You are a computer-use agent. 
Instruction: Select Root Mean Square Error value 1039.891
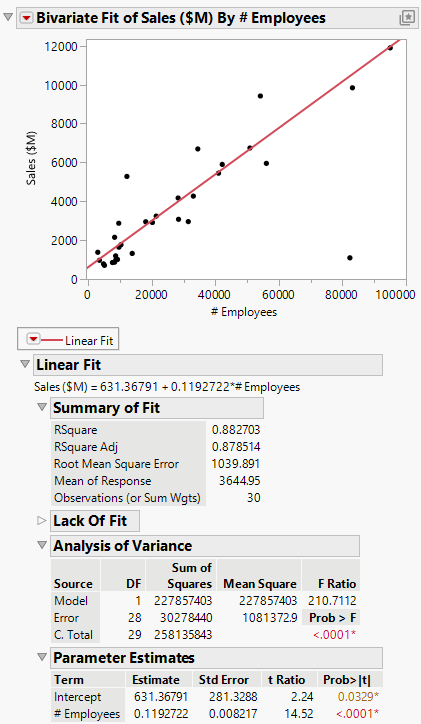click(235, 464)
